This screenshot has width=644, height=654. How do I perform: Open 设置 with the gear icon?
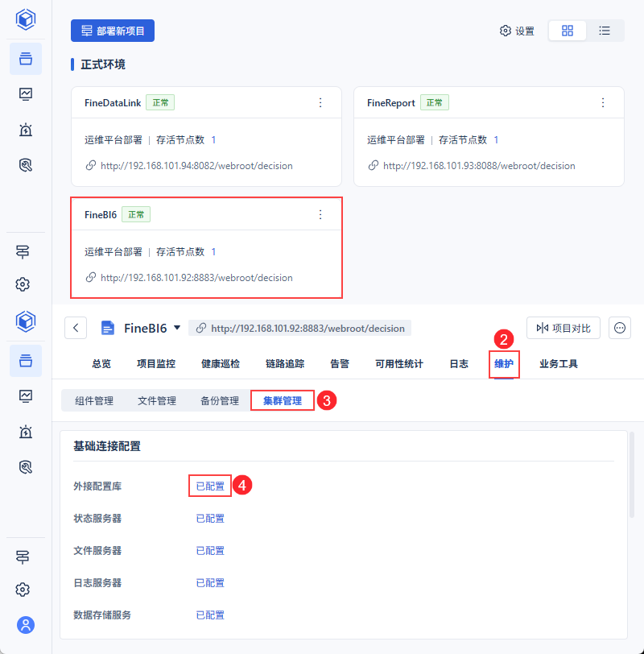(517, 31)
